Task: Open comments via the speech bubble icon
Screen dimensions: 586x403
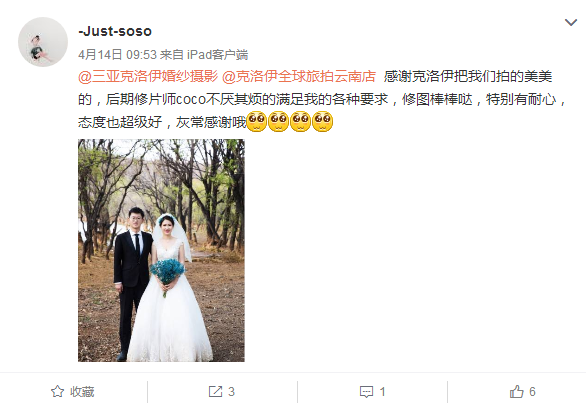Action: pyautogui.click(x=366, y=392)
